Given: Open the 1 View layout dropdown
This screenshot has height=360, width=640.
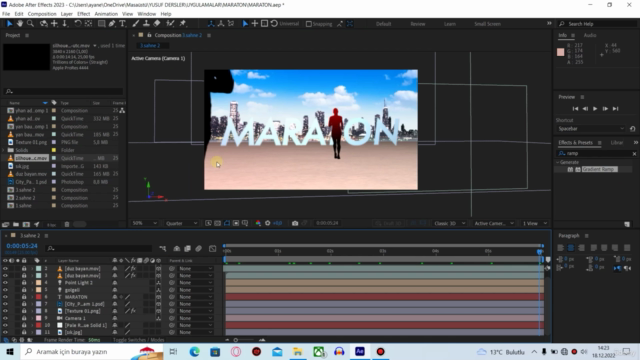Looking at the screenshot, I should (x=534, y=223).
